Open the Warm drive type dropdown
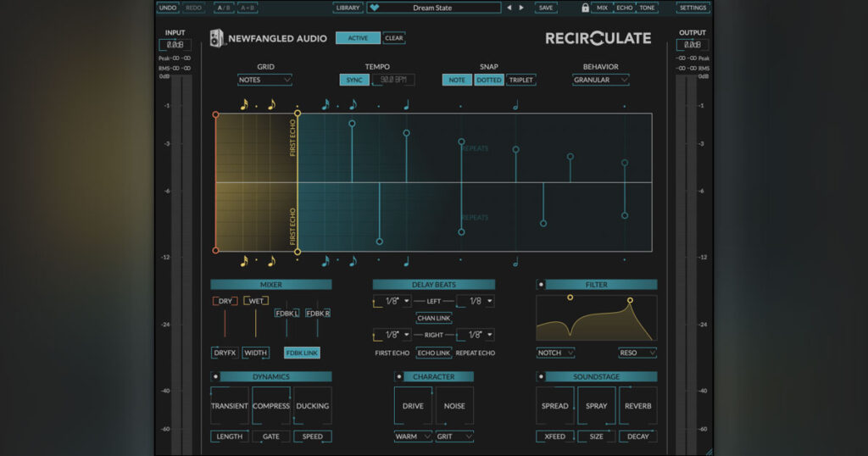Image resolution: width=868 pixels, height=456 pixels. point(413,436)
